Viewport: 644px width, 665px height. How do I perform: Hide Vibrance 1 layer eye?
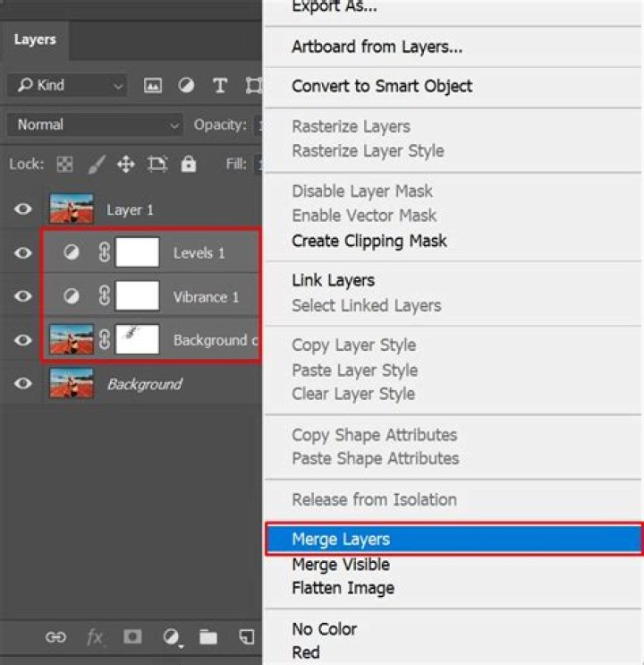23,296
